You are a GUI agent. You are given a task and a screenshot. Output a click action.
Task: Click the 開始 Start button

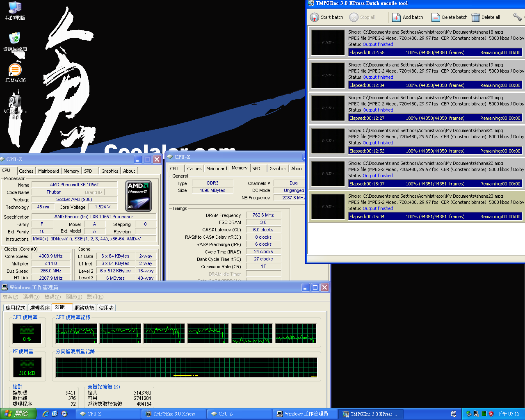tap(18, 414)
